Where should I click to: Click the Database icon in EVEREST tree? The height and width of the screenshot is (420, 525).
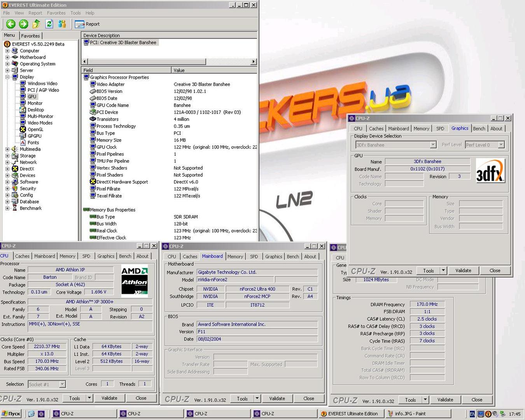15,201
